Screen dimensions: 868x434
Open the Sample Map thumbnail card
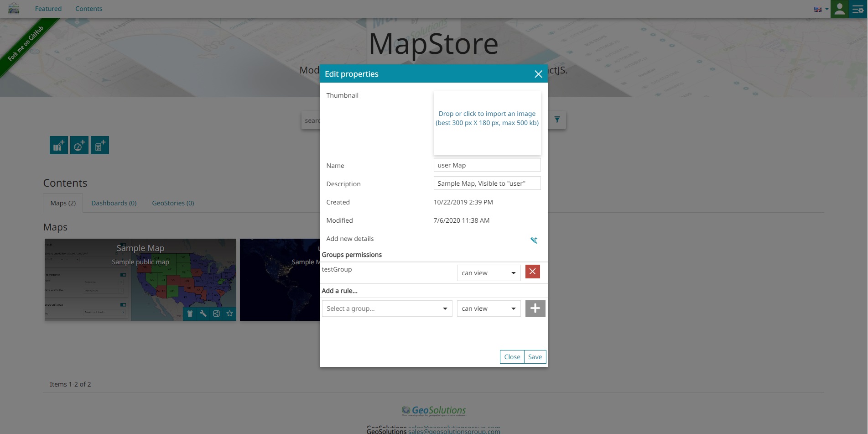[140, 279]
